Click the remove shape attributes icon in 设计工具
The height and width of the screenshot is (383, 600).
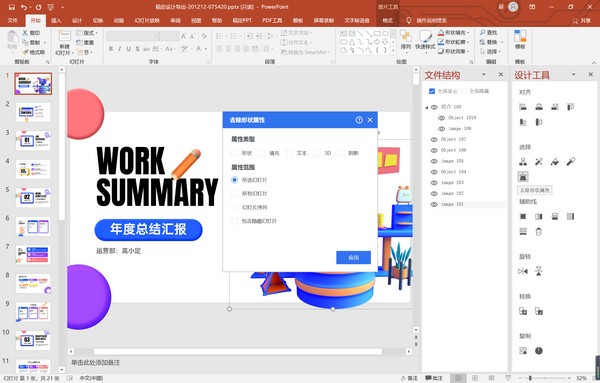(x=523, y=176)
